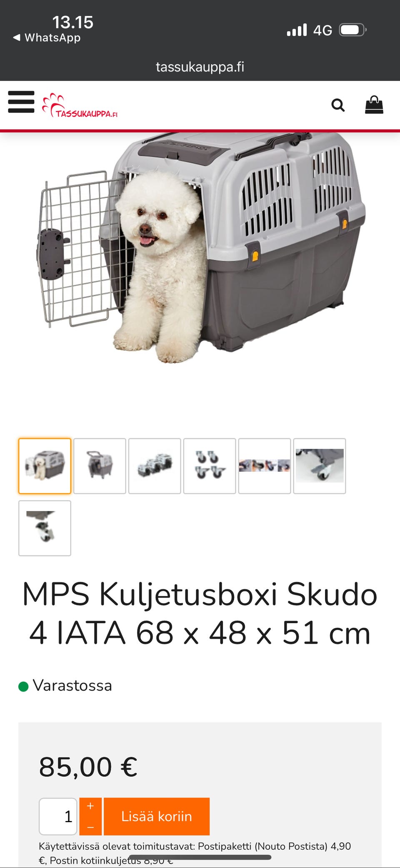This screenshot has width=400, height=868.
Task: Select third thumbnail with multiple crates
Action: pos(155,466)
